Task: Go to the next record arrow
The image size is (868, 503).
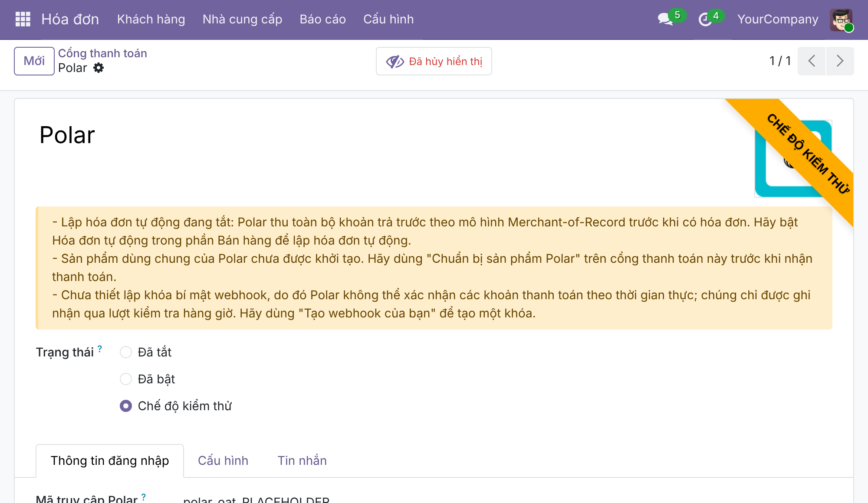Action: tap(840, 61)
